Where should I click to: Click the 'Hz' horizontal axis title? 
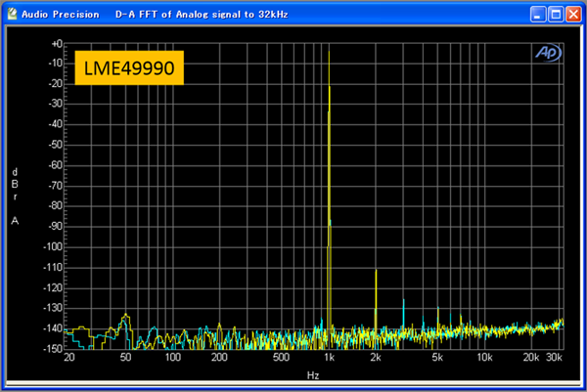313,375
